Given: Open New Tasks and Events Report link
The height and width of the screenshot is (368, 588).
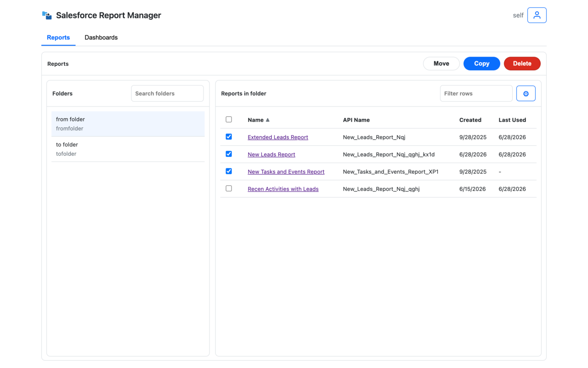Looking at the screenshot, I should (x=286, y=172).
